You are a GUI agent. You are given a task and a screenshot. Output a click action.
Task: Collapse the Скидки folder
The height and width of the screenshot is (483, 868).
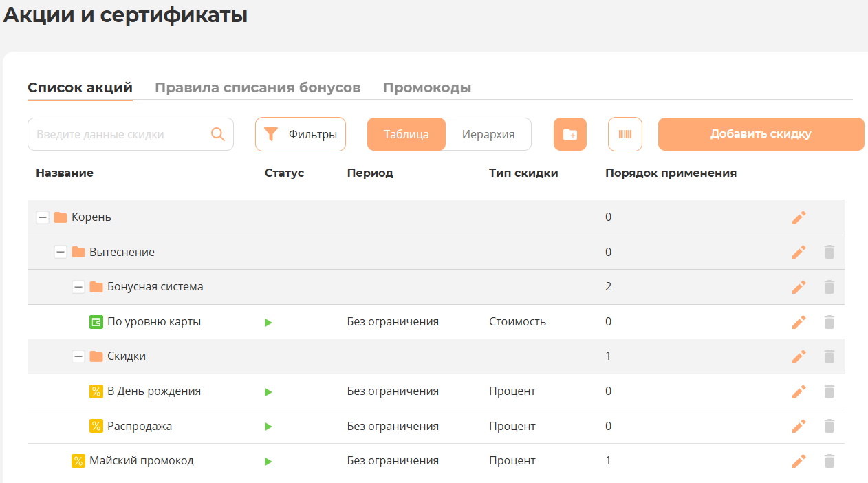pos(78,356)
